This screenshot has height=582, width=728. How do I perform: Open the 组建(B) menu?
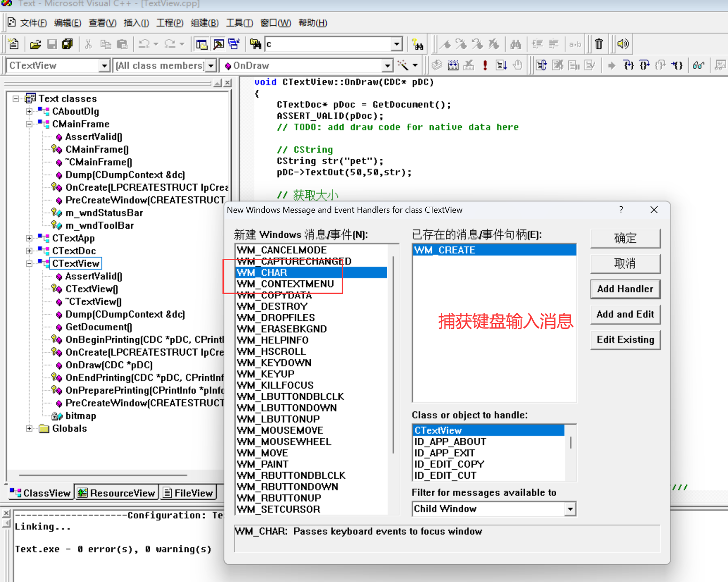pyautogui.click(x=205, y=23)
